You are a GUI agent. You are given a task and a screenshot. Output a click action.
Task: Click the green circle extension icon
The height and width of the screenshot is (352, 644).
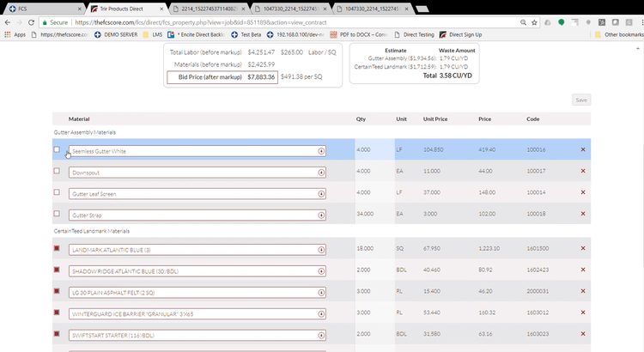click(561, 22)
